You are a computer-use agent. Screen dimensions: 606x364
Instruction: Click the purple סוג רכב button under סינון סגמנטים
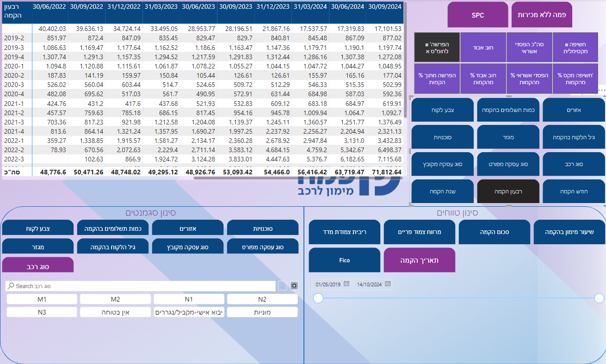tap(38, 266)
